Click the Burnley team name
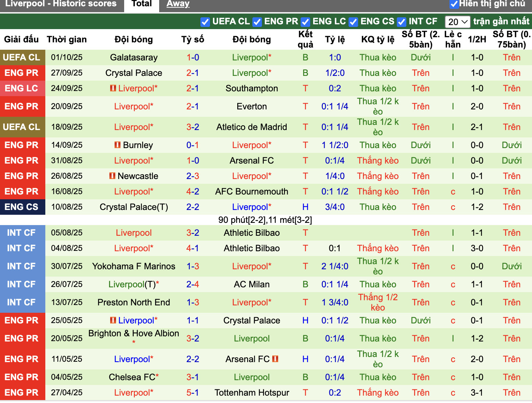 tap(138, 145)
